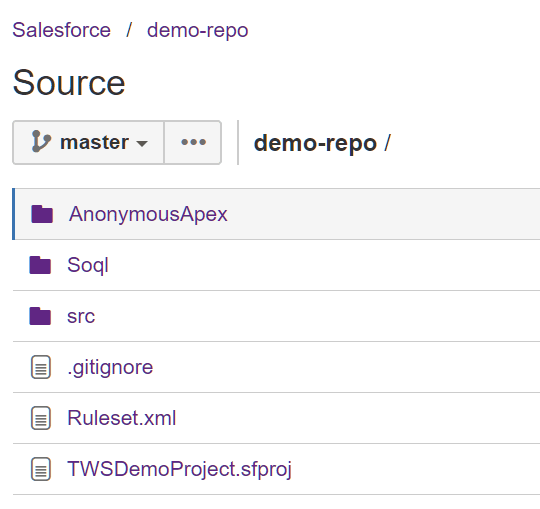Click the .gitignore file icon
The width and height of the screenshot is (540, 509).
click(x=41, y=367)
